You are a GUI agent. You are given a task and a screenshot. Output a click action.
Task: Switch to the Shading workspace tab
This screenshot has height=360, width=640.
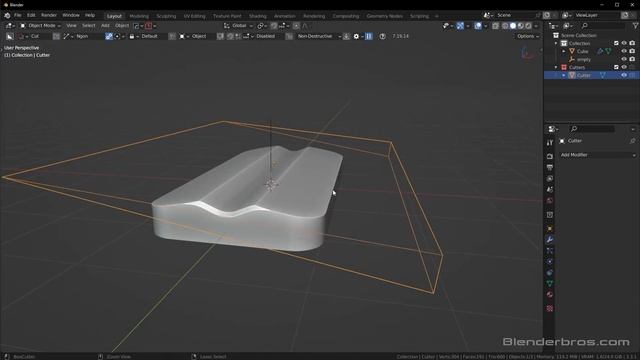coord(258,16)
